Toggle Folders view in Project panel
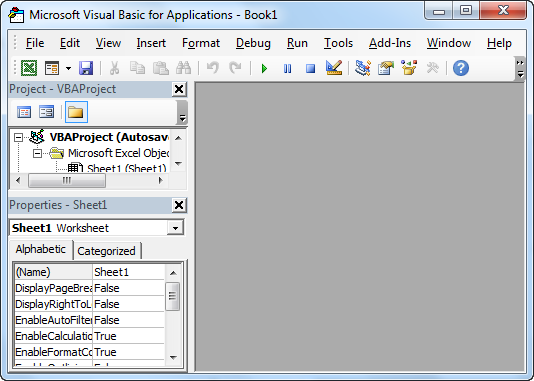The width and height of the screenshot is (534, 381). pos(76,112)
